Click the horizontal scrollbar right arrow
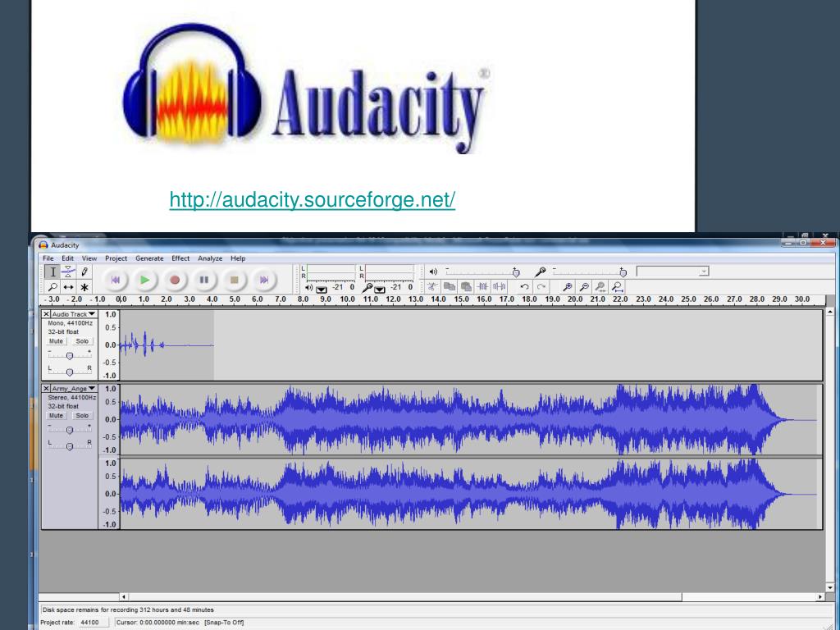 (x=820, y=596)
